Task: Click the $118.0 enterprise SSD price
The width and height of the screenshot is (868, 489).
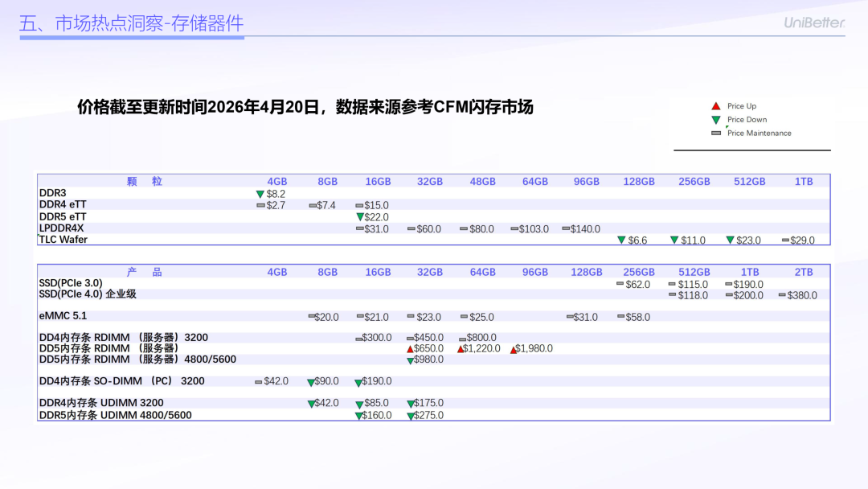Action: [693, 296]
